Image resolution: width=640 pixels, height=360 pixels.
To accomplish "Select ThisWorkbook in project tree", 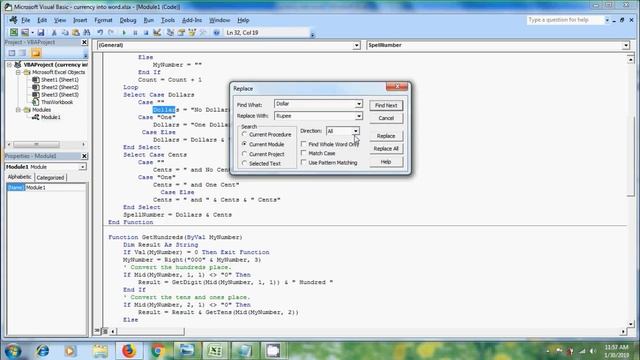I will tap(57, 102).
